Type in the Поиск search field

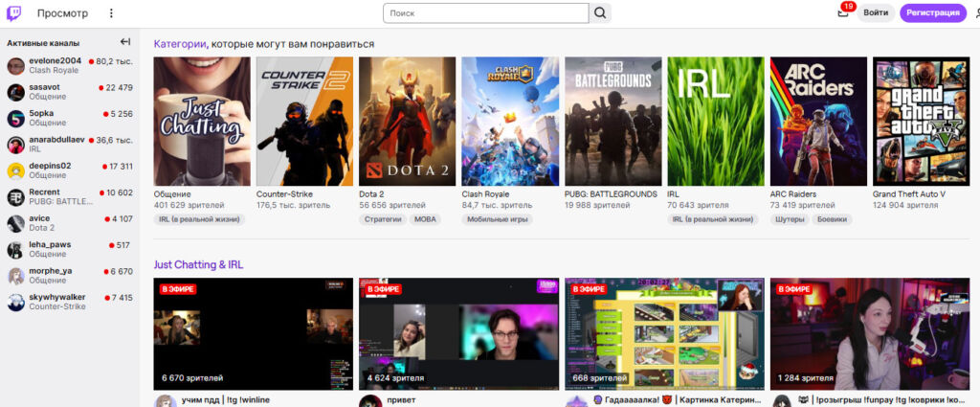click(486, 13)
